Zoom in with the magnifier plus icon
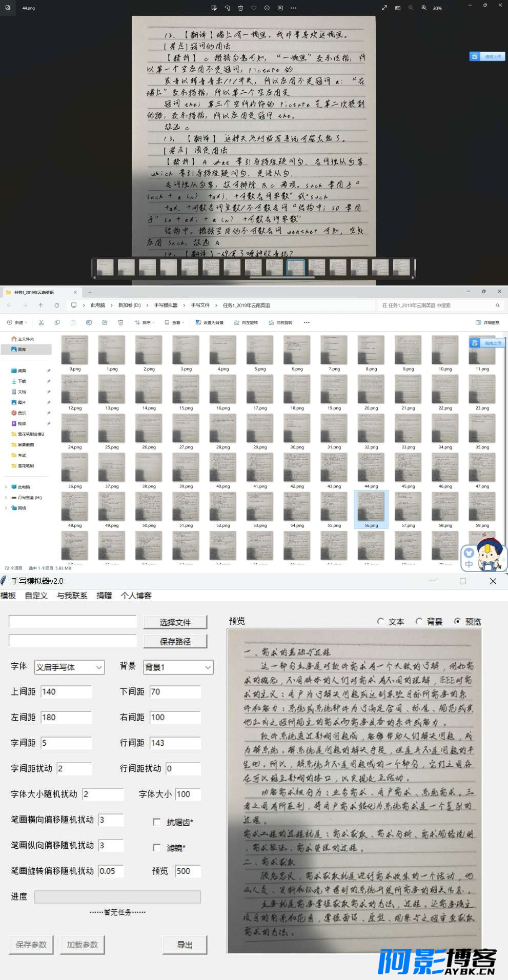 (424, 8)
